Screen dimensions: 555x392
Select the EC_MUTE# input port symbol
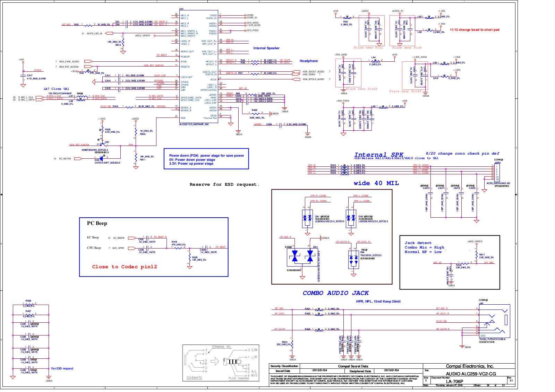pyautogui.click(x=78, y=159)
